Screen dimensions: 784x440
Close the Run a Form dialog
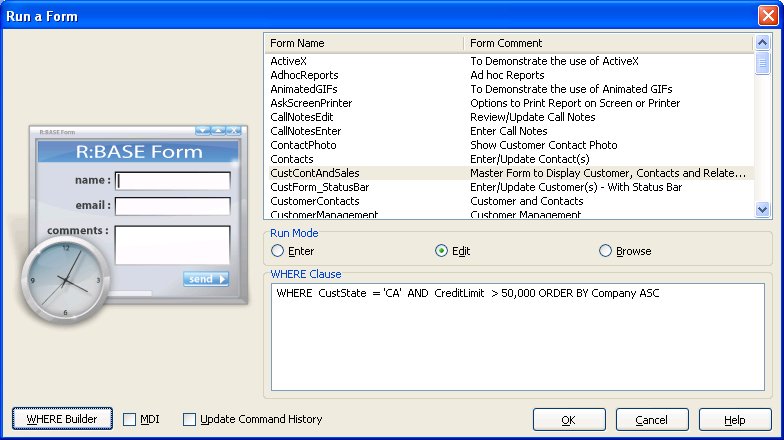point(766,16)
